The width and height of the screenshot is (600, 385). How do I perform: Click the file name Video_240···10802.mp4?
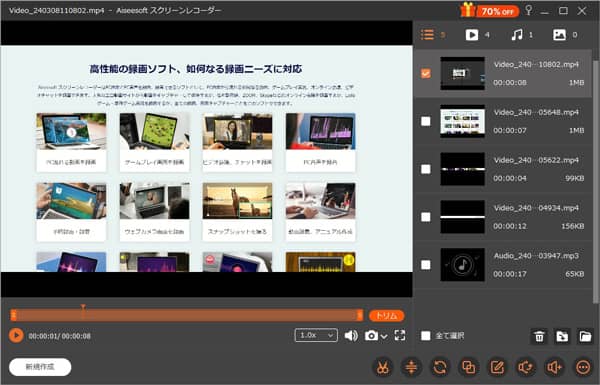tap(536, 64)
